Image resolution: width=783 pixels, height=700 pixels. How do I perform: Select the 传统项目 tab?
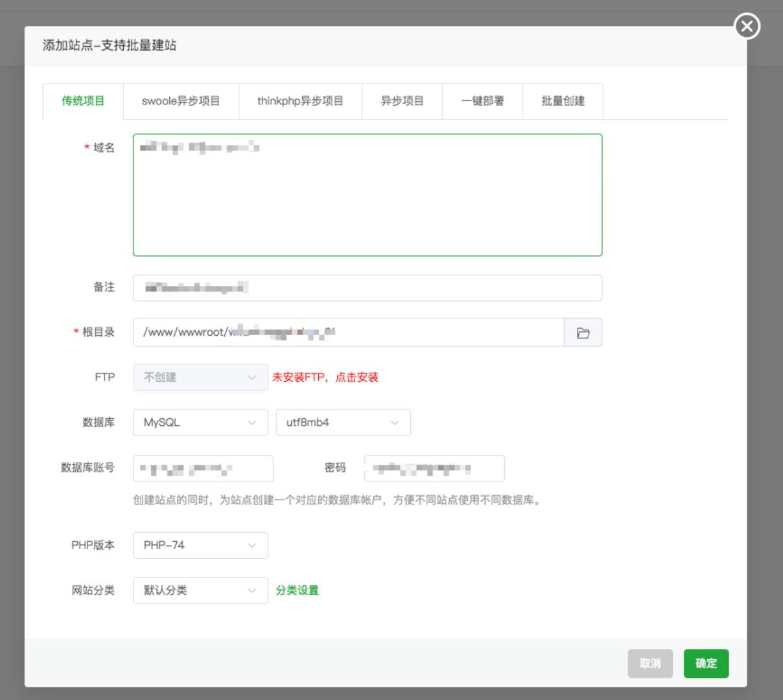click(83, 101)
